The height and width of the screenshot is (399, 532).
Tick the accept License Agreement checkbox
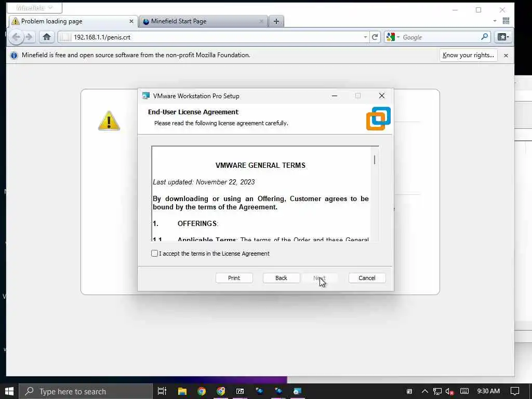point(154,254)
